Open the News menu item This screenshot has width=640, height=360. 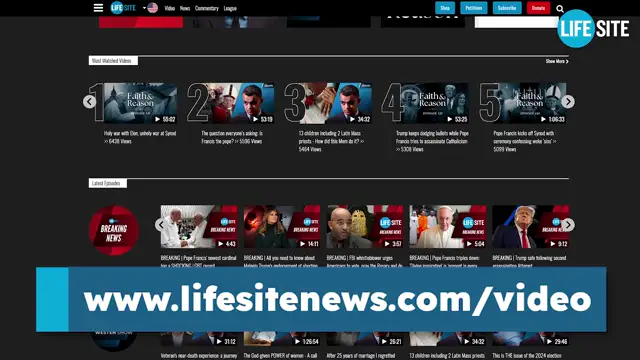point(185,8)
